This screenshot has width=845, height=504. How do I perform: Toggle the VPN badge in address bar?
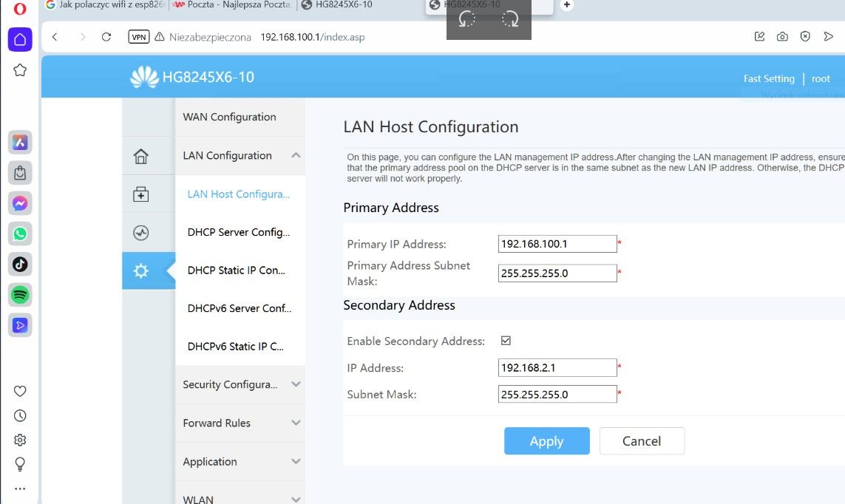click(138, 37)
